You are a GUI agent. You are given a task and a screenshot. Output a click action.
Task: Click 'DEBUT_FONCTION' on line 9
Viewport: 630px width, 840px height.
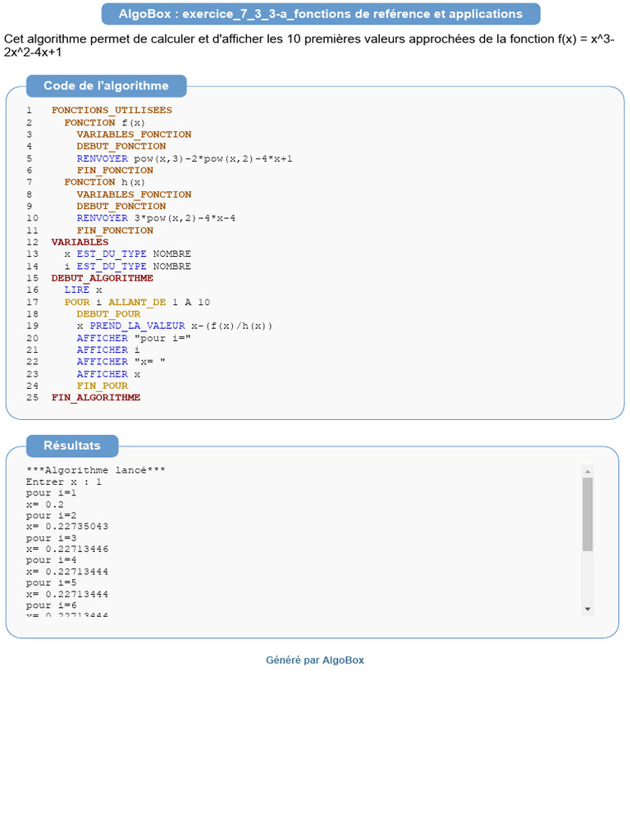coord(121,206)
